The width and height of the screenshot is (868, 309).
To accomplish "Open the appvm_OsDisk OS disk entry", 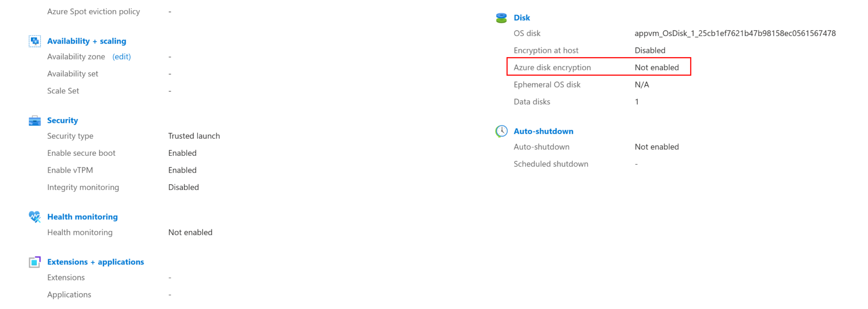I will tap(735, 33).
